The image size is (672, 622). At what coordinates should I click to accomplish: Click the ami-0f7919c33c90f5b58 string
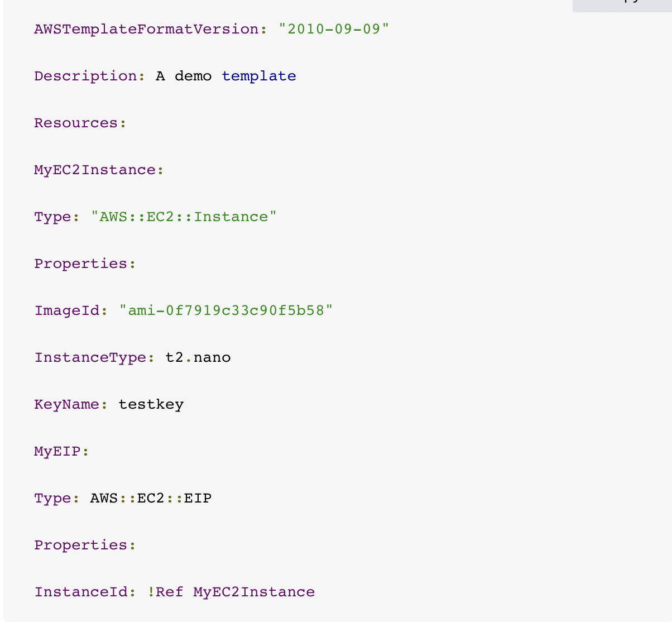(226, 310)
